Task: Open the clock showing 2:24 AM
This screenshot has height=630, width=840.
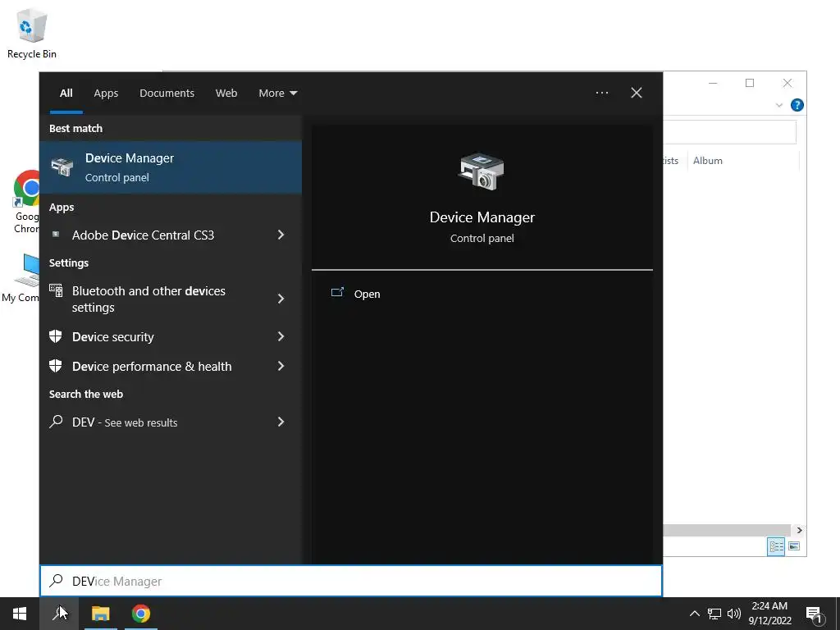Action: [x=769, y=614]
